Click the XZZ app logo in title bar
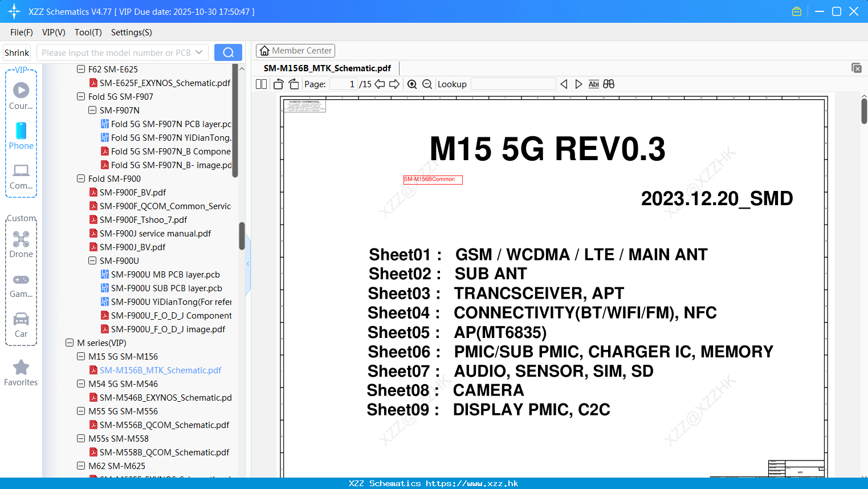This screenshot has height=489, width=868. (14, 11)
